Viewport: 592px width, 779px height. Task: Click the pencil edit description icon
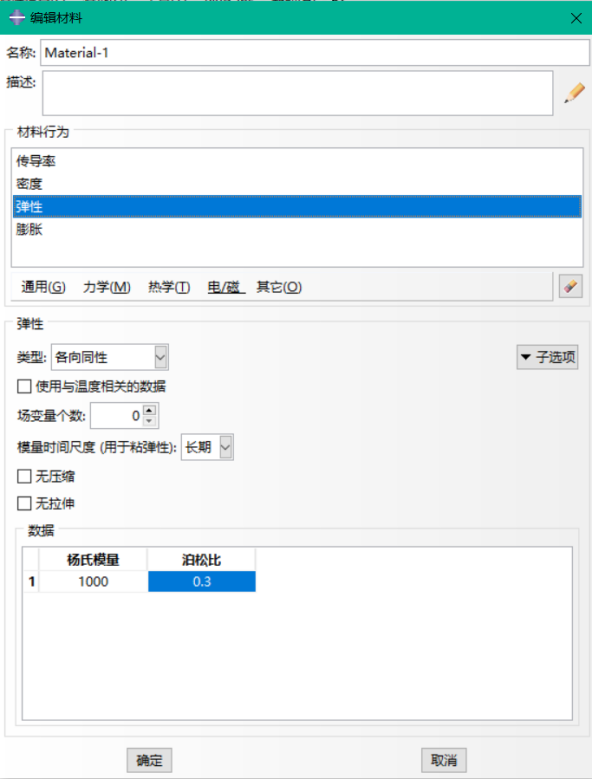tap(574, 93)
